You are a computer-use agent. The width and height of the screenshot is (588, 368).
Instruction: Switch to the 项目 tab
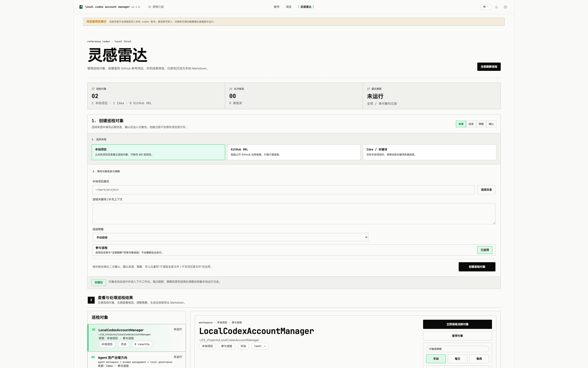[x=288, y=7]
